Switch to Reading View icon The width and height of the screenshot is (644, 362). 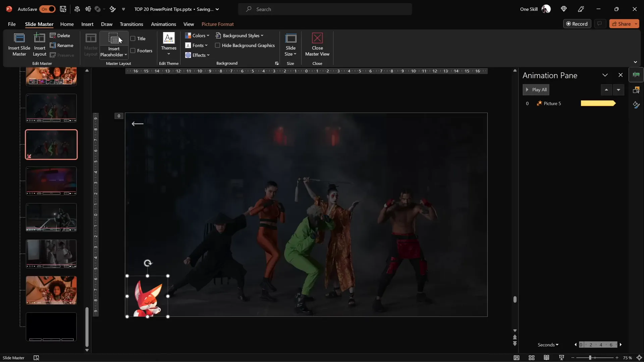point(547,358)
